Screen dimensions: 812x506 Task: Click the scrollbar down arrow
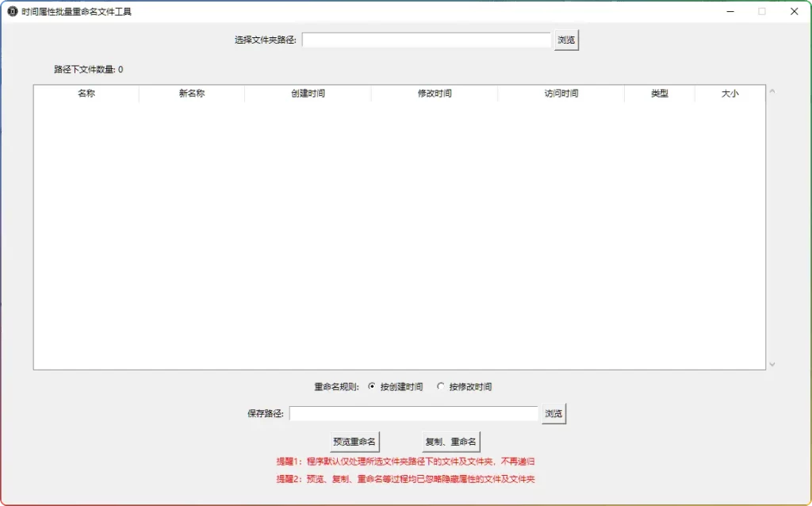coord(772,364)
